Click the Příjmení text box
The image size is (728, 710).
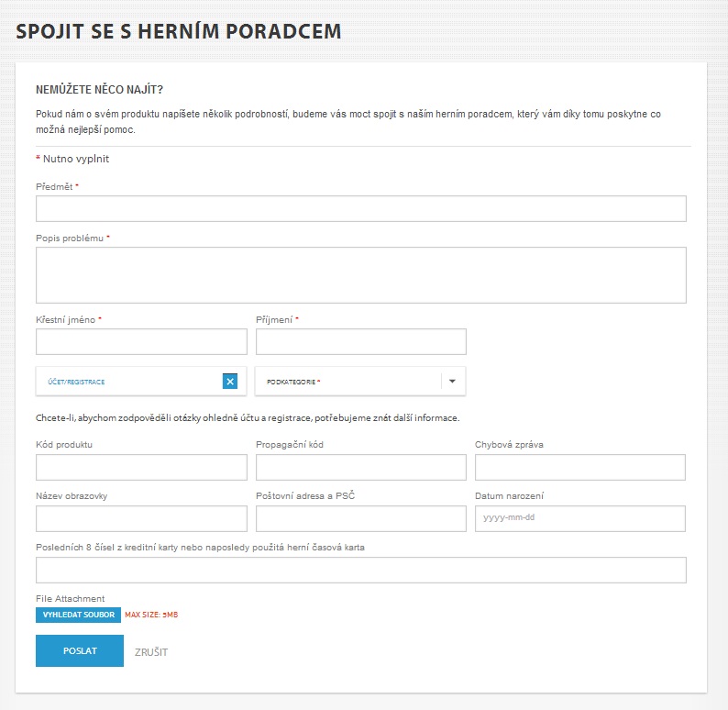click(361, 342)
